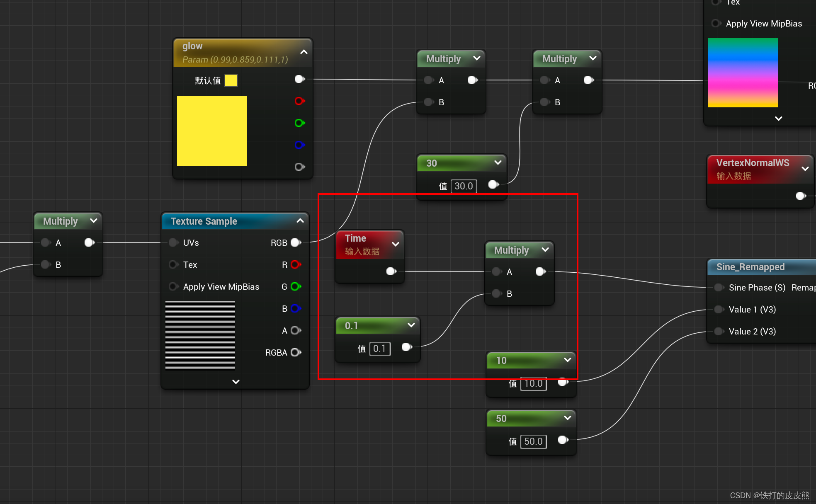The height and width of the screenshot is (504, 816).
Task: Select the glow node title text
Action: (192, 46)
